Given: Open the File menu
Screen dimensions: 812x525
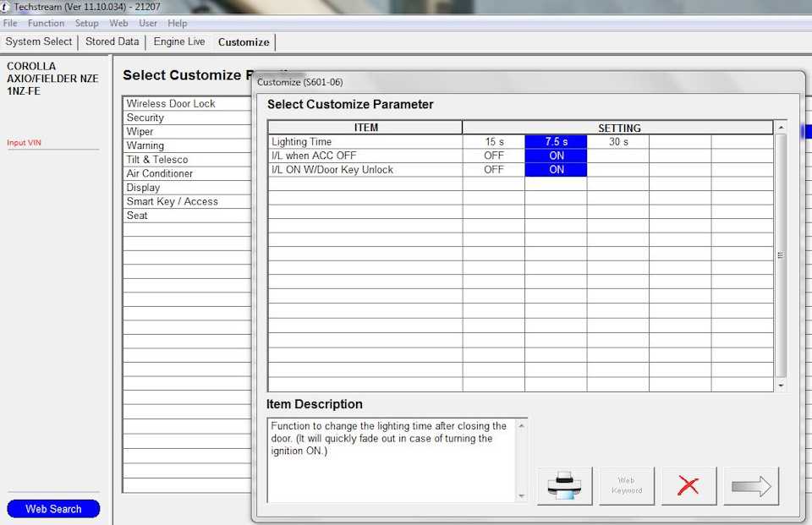Looking at the screenshot, I should pos(10,24).
